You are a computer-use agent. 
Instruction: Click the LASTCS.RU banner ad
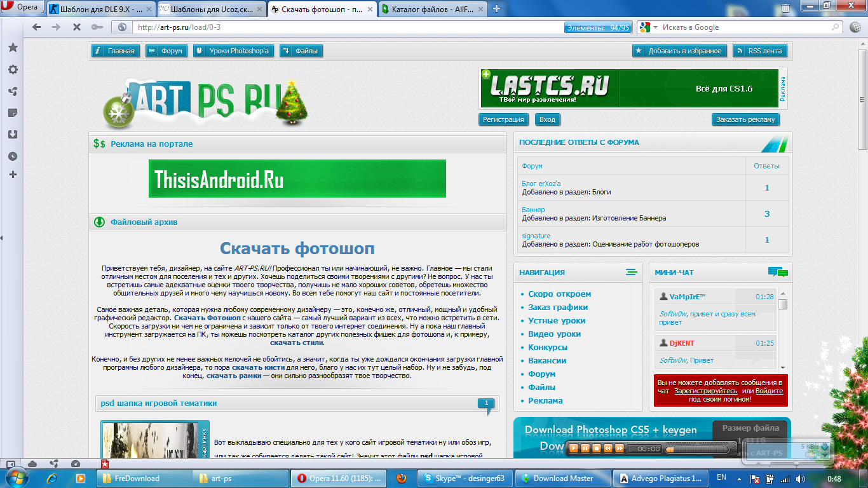coord(629,88)
